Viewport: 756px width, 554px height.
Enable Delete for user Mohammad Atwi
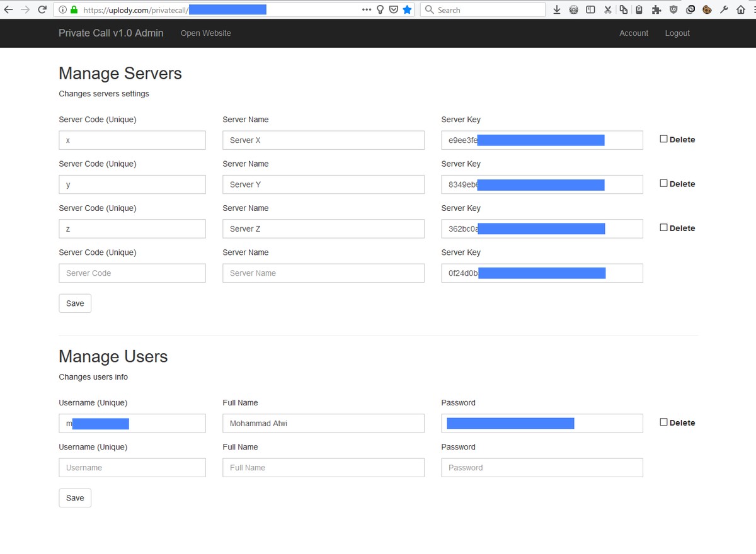663,422
